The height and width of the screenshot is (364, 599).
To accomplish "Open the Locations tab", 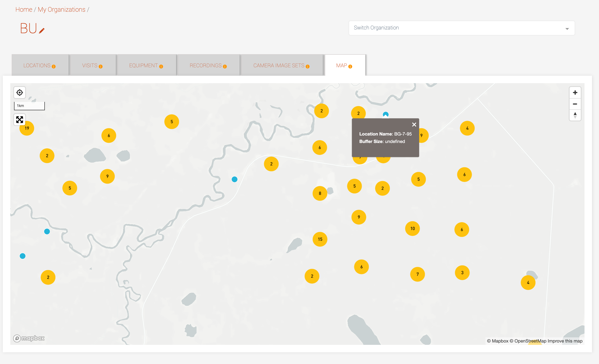I will (x=40, y=65).
